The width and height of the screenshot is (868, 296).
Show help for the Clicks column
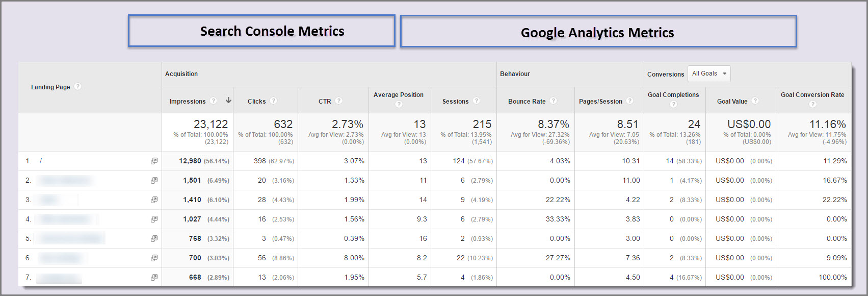click(x=274, y=101)
